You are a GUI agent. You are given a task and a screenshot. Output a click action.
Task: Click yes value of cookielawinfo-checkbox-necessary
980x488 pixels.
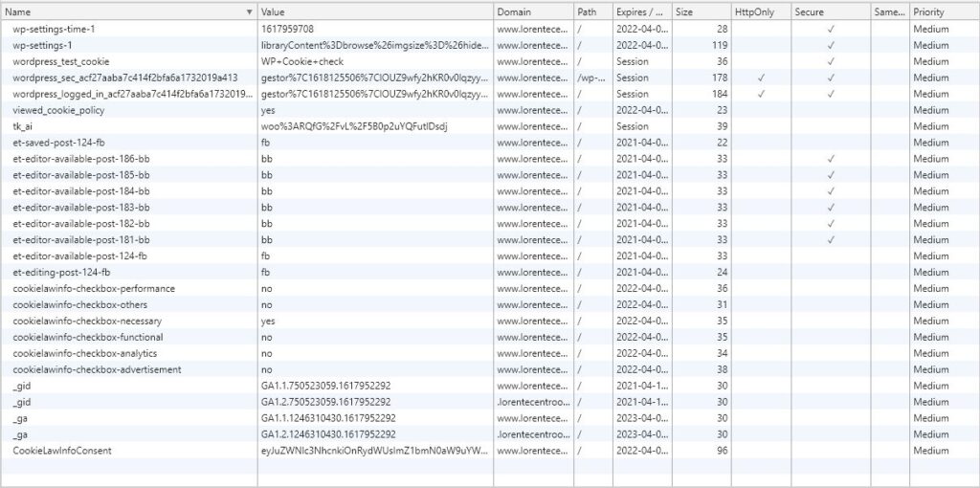268,322
